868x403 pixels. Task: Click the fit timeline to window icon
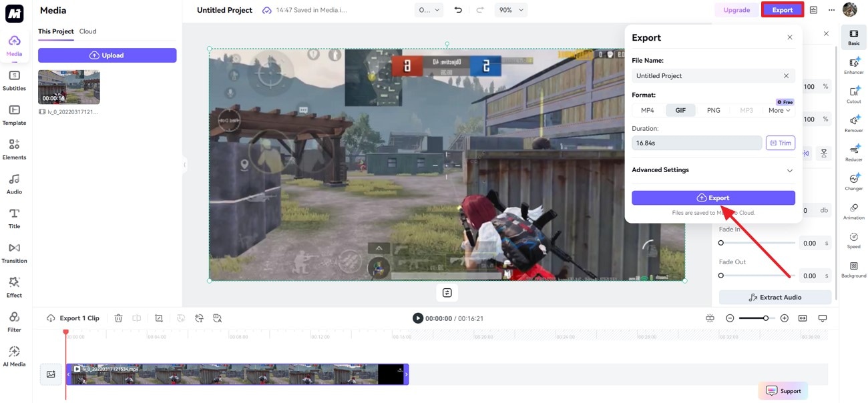(x=803, y=318)
